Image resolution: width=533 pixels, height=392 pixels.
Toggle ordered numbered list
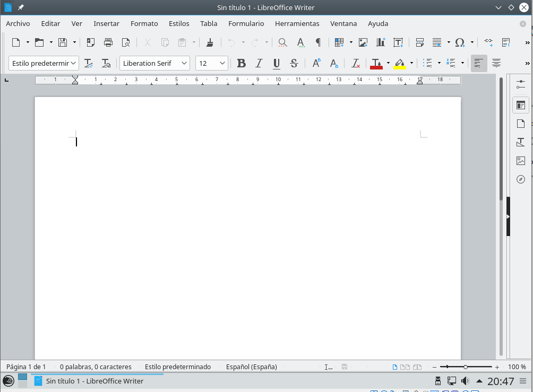click(451, 63)
